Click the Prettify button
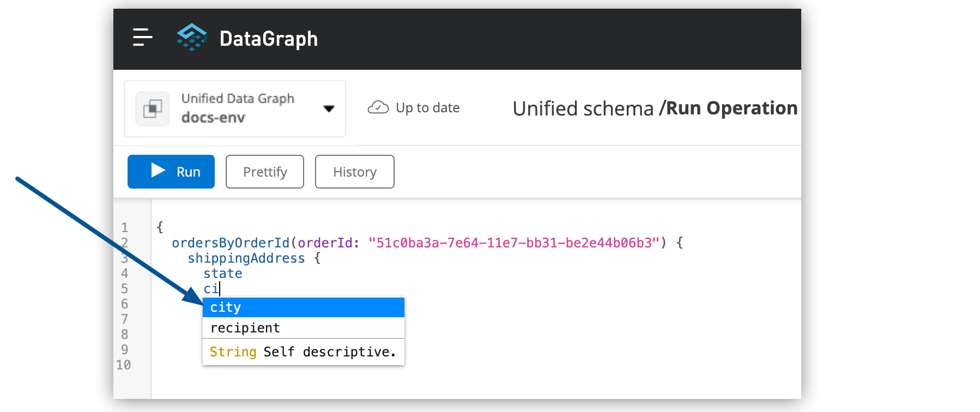This screenshot has width=980, height=412. point(265,172)
